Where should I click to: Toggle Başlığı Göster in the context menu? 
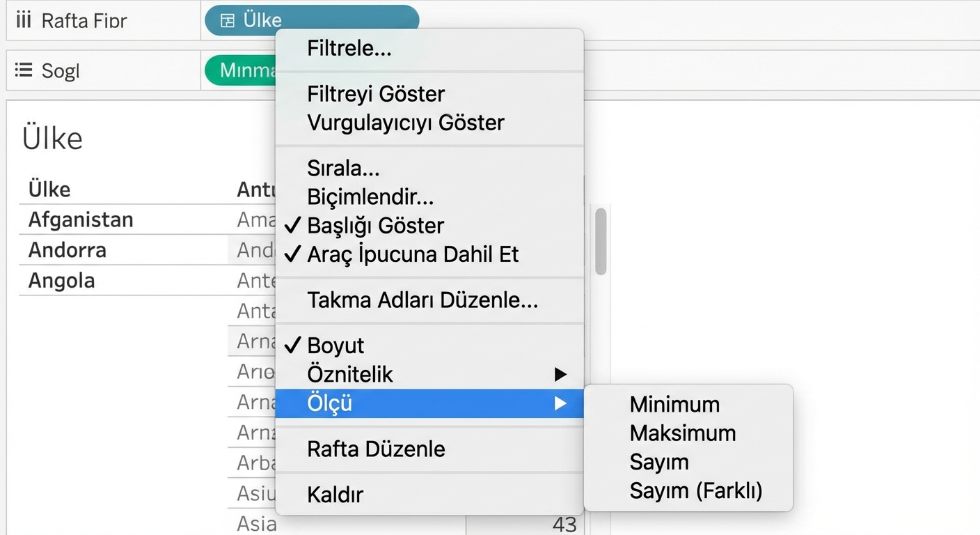point(376,226)
